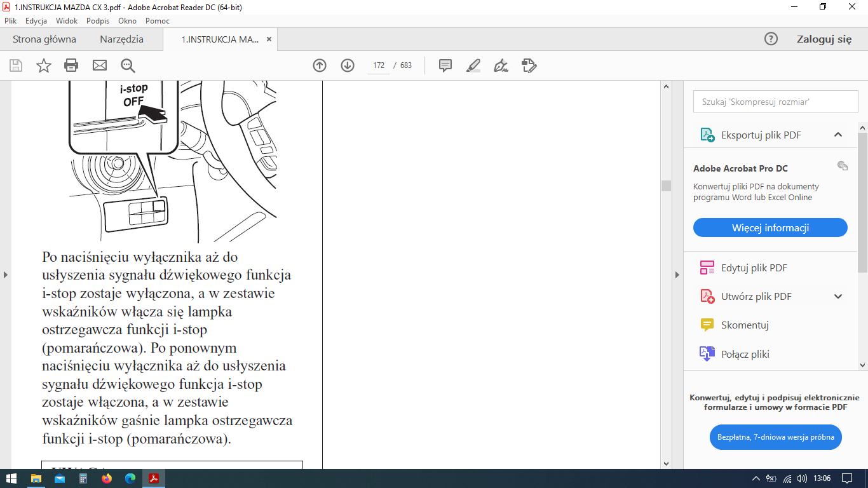Expand the left navigation pane arrow

click(x=6, y=274)
